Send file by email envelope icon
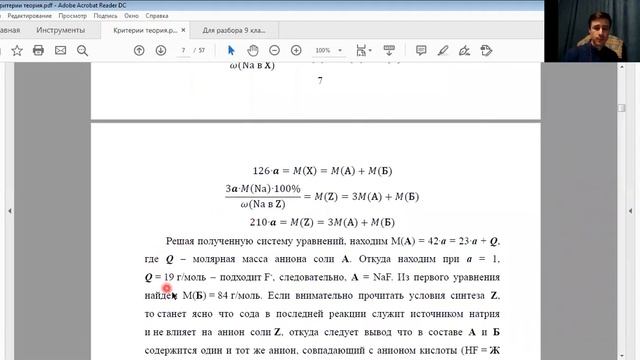 (60, 50)
